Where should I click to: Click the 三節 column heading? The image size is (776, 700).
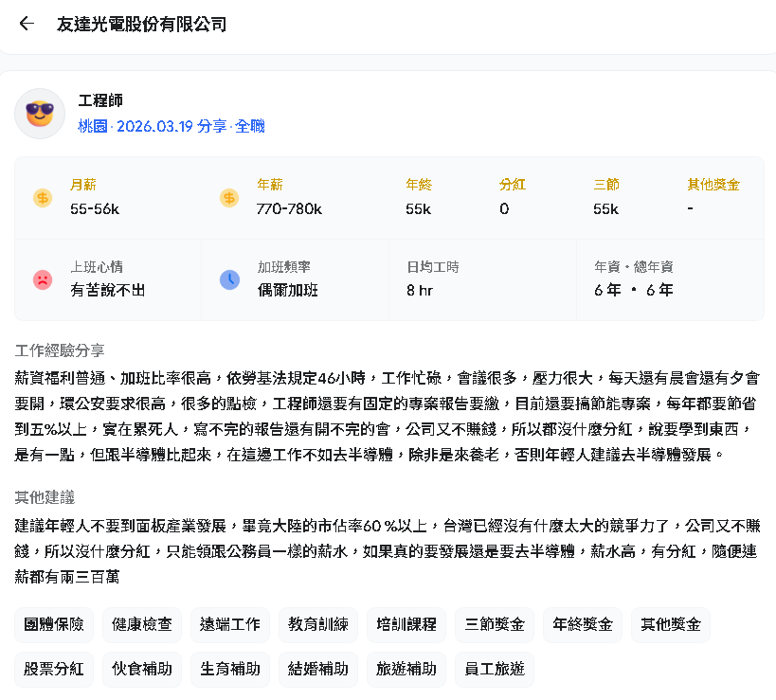[606, 185]
